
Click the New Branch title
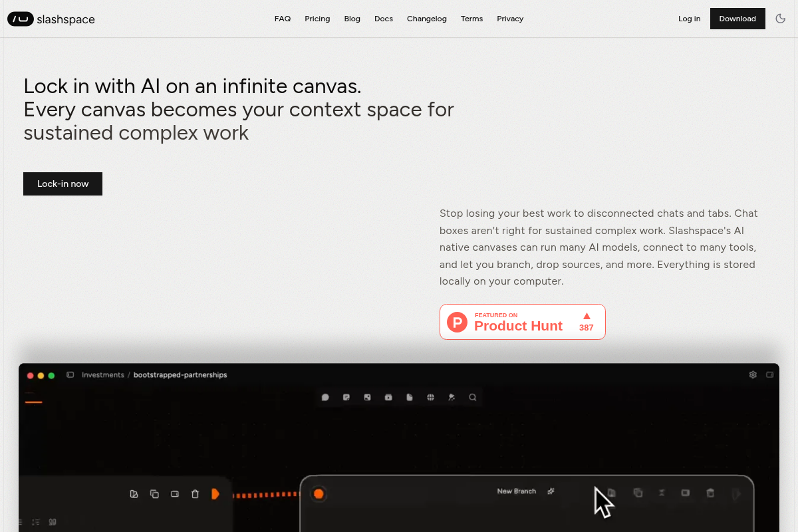(x=516, y=491)
